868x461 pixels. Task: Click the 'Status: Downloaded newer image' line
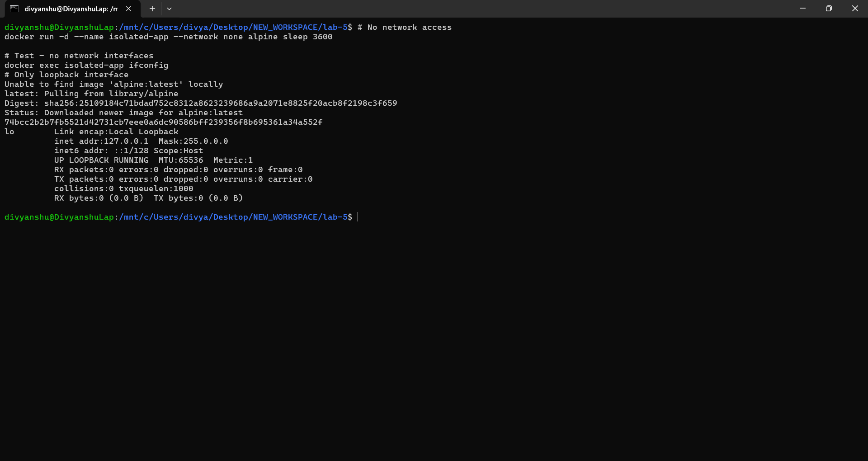pos(123,113)
